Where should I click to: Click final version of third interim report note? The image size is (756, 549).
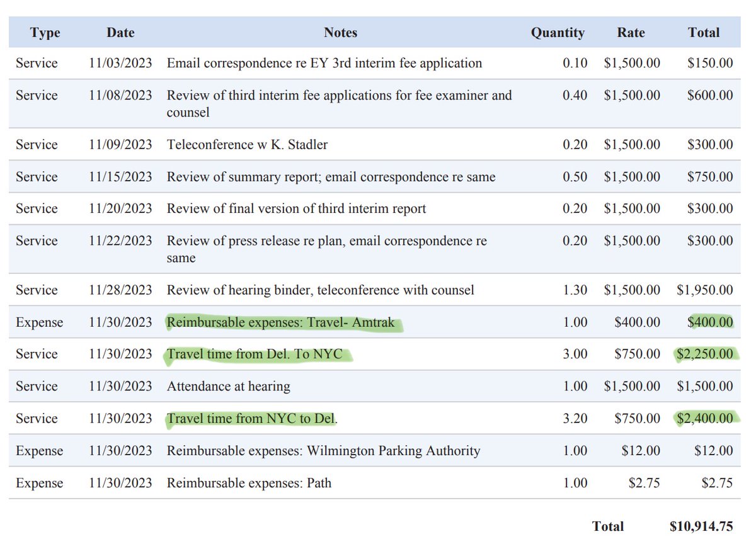[x=296, y=208]
